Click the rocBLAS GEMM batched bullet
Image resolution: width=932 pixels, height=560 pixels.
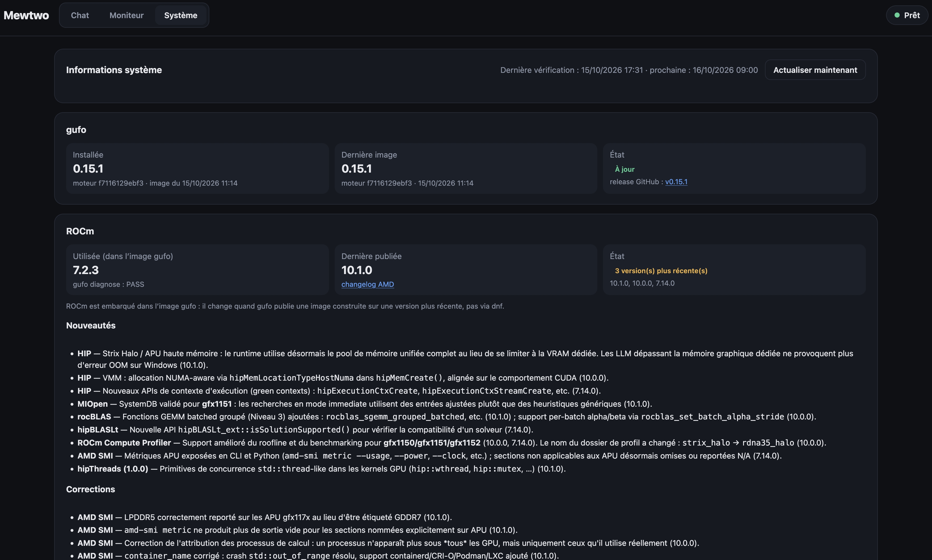coord(447,417)
